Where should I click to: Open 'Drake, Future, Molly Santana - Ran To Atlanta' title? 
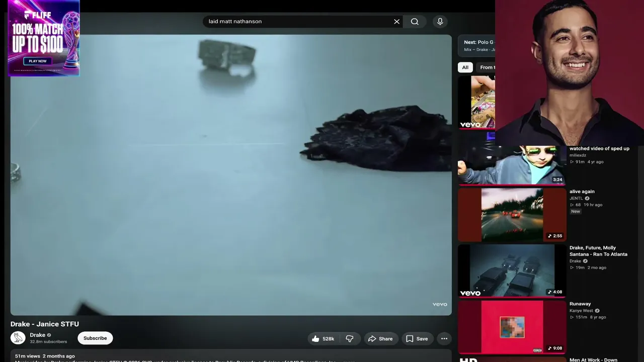tap(598, 251)
